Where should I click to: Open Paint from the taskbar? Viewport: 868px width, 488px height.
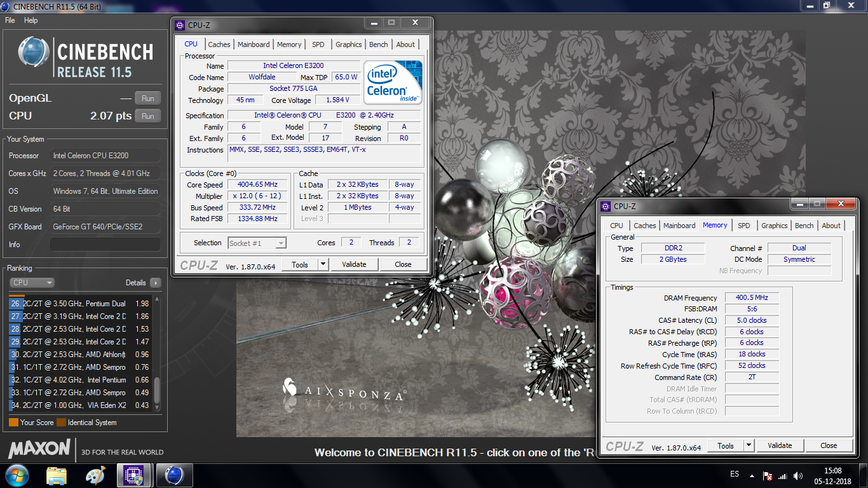tap(95, 475)
